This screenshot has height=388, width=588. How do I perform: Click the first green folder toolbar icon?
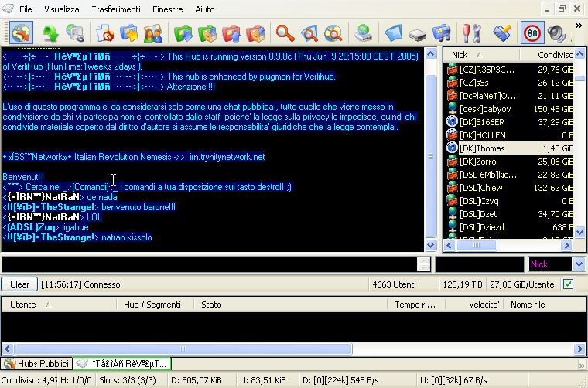(183, 33)
